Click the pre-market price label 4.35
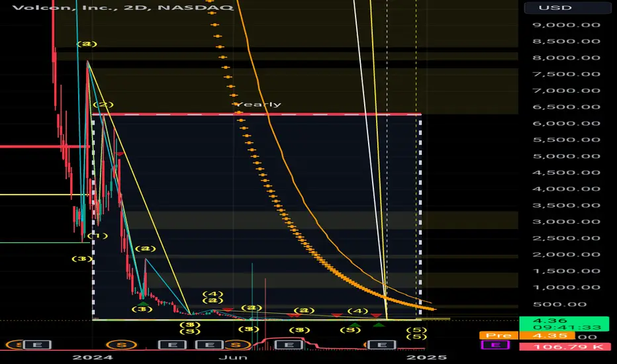 547,336
